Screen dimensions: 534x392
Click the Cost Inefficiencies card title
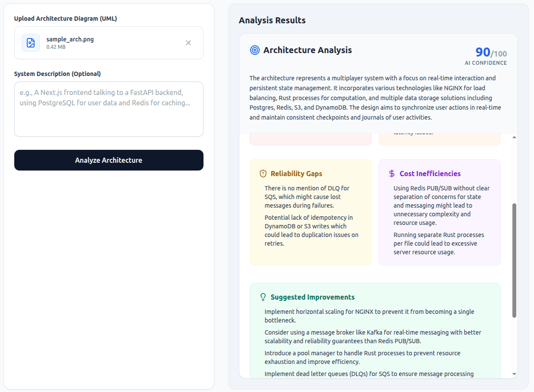(x=430, y=173)
